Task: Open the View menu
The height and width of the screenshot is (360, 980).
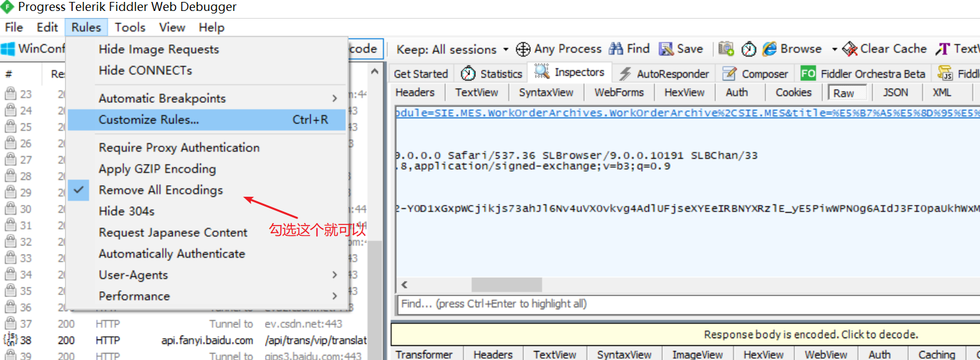Action: pyautogui.click(x=172, y=27)
